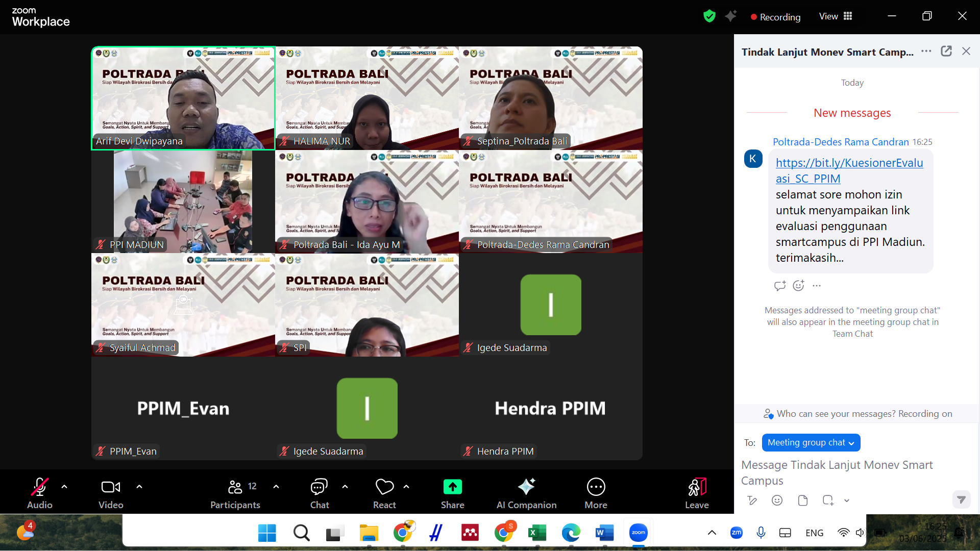Attach a file in chat composer
The width and height of the screenshot is (980, 551).
802,500
